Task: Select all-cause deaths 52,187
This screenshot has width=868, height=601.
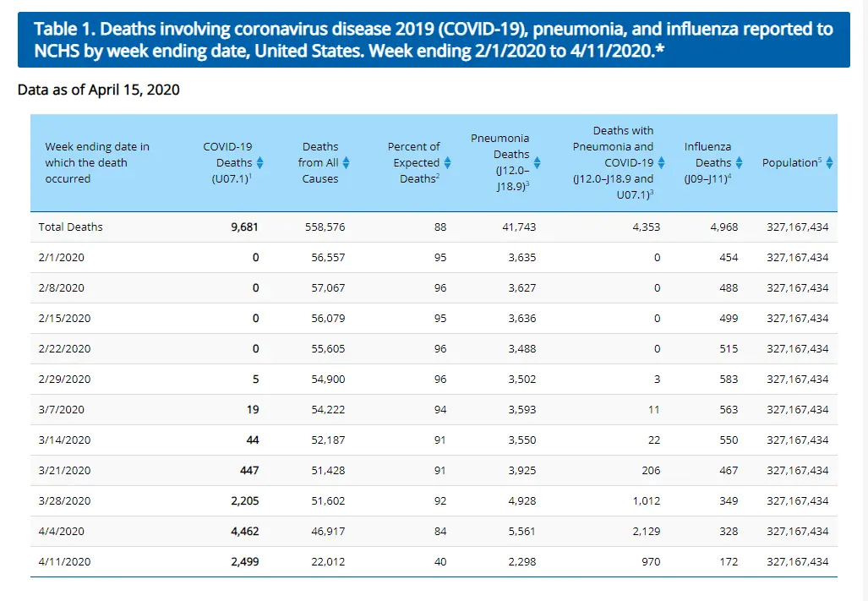Action: pos(328,440)
